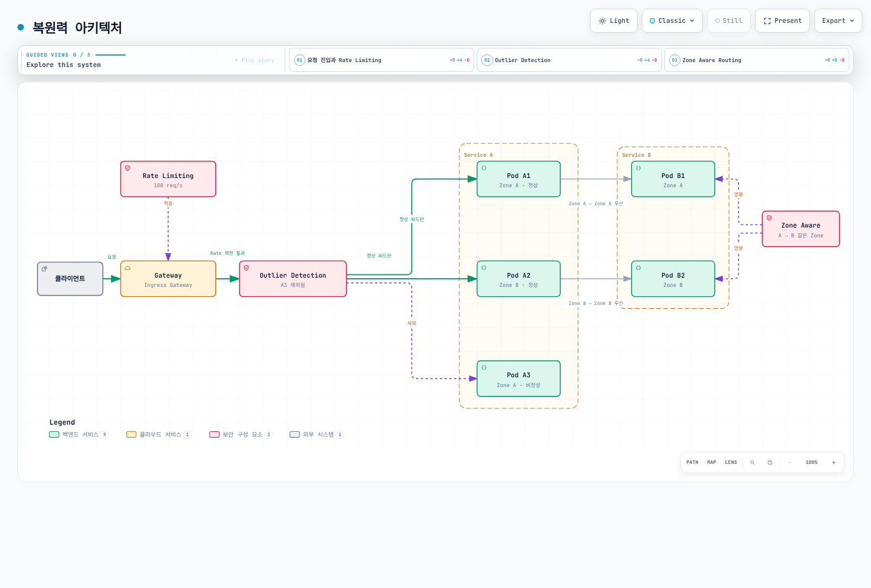The width and height of the screenshot is (871, 588).
Task: Zoom in with the plus icon
Action: tap(833, 462)
